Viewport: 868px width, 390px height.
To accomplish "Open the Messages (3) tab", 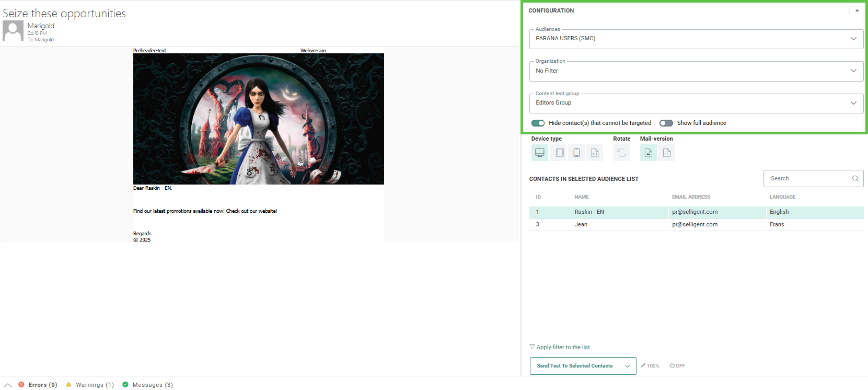I will pyautogui.click(x=148, y=385).
